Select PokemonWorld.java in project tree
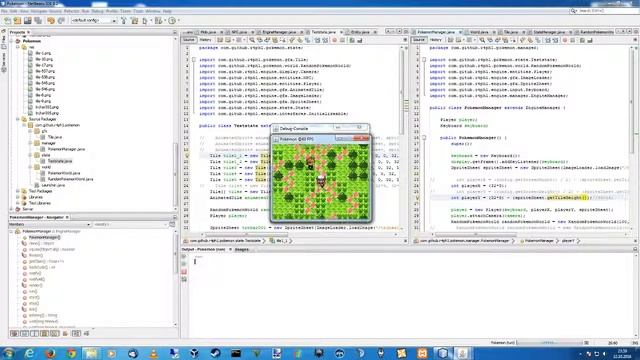The width and height of the screenshot is (640, 360). 64,173
